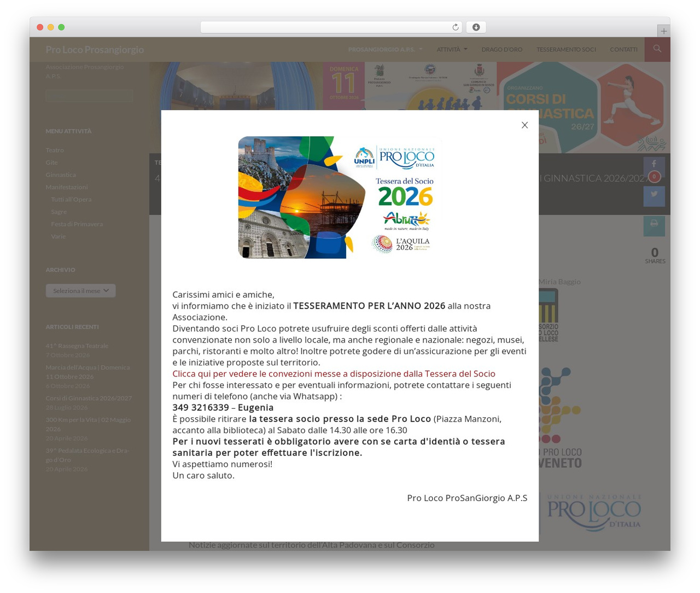Go to Drago d'Oro menu item
Viewport: 700px width, 593px height.
(x=501, y=49)
